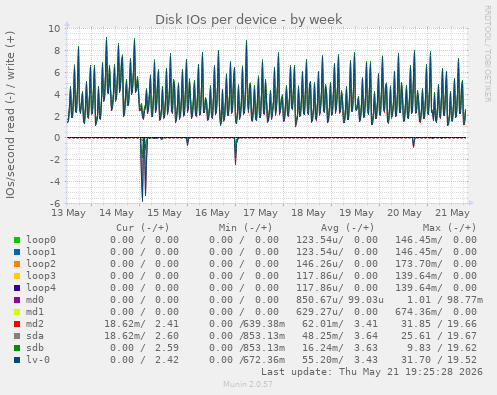This screenshot has height=395, width=497.
Task: Click the loop3 yellow legend swatch
Action: [x=17, y=276]
